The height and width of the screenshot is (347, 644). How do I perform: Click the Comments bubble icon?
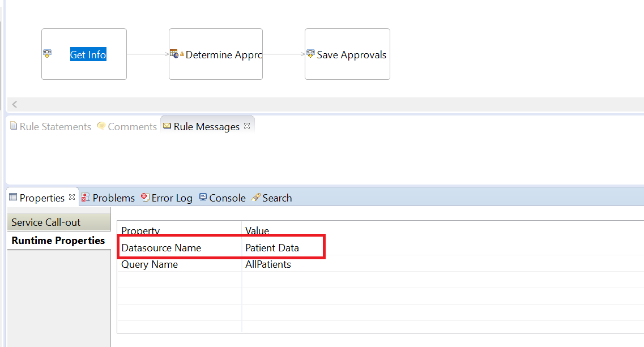101,126
